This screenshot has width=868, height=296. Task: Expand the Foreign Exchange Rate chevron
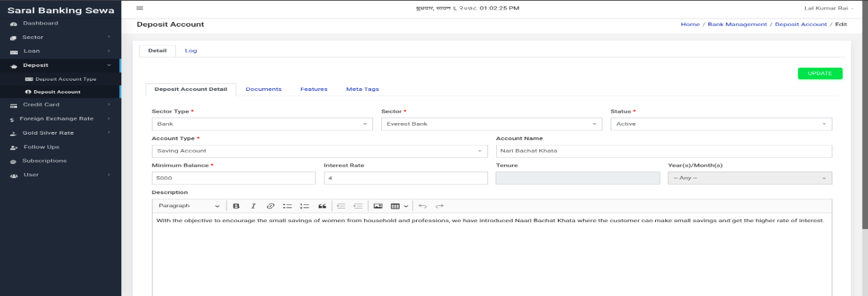pos(109,119)
